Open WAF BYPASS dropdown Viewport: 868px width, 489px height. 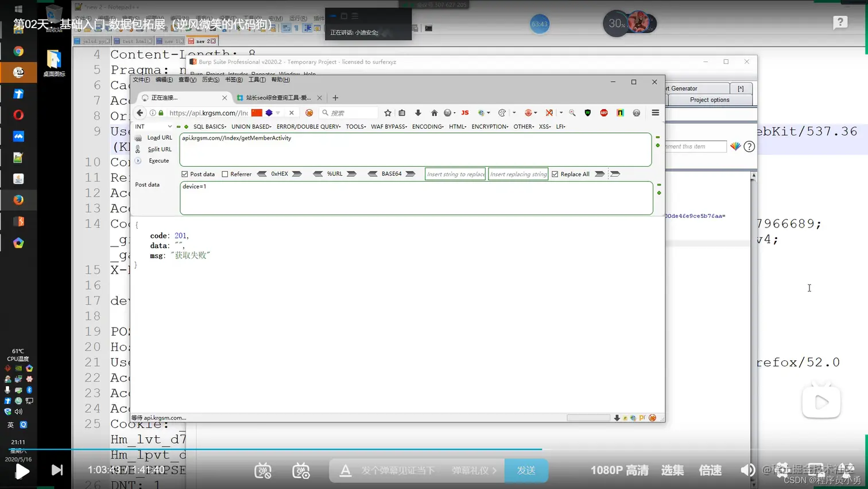point(389,126)
